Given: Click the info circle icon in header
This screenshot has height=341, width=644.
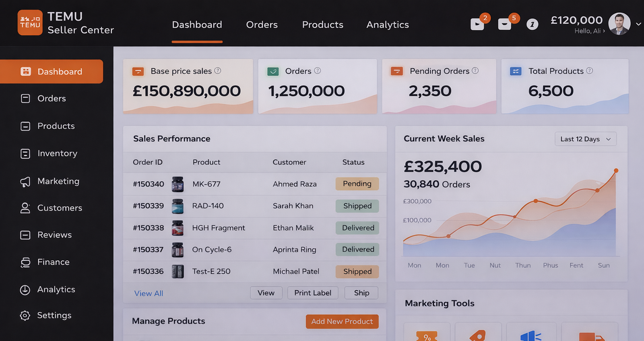Looking at the screenshot, I should click(532, 25).
